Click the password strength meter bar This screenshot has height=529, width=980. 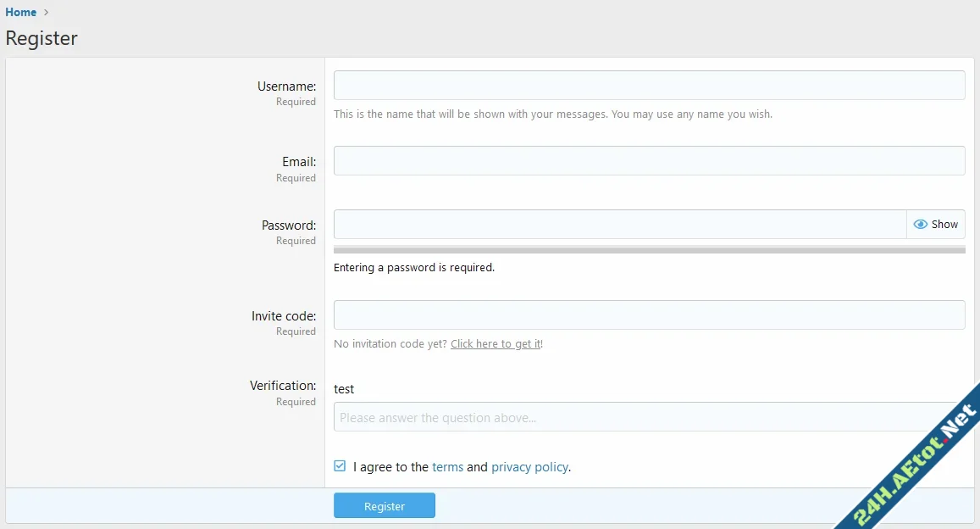coord(649,249)
